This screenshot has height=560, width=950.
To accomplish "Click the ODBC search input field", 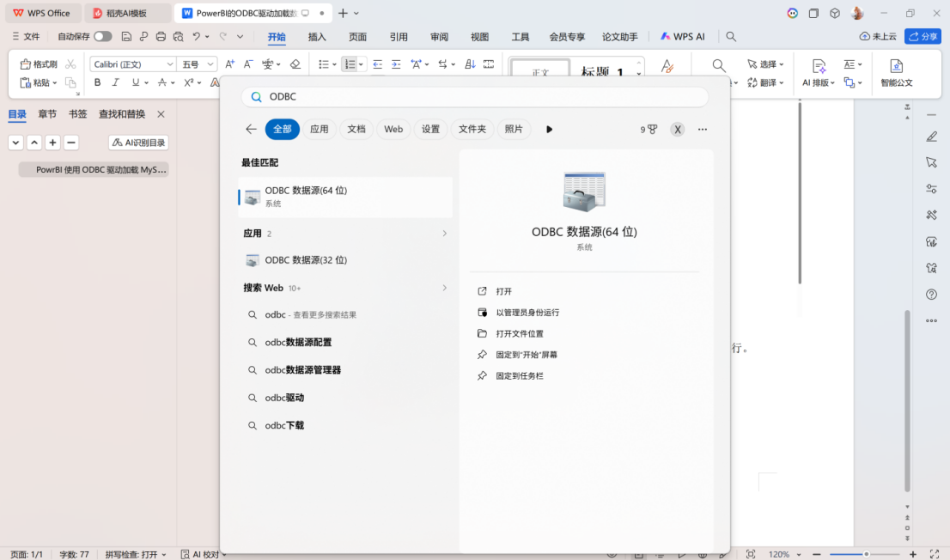I will point(475,96).
